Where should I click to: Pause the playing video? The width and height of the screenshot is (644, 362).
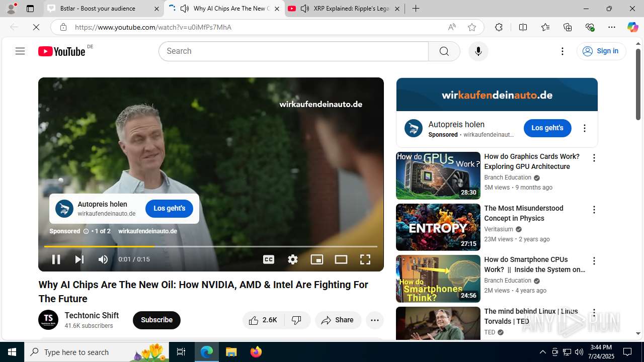click(56, 259)
